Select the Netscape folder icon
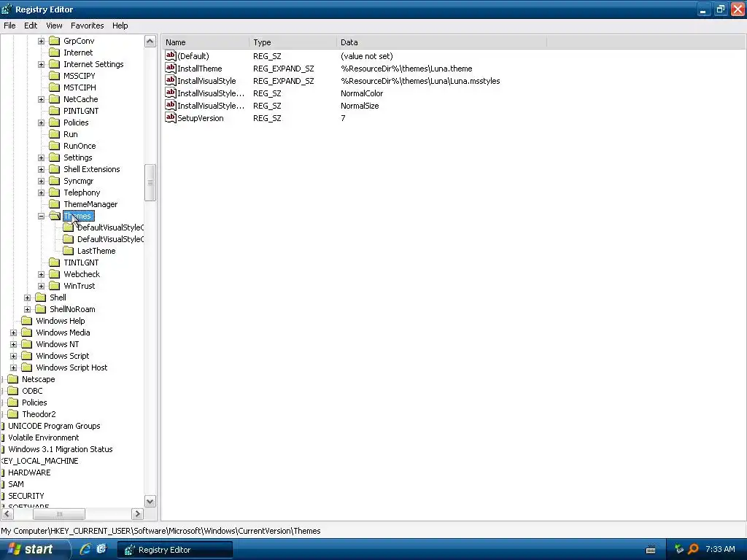The width and height of the screenshot is (747, 560). 13,379
